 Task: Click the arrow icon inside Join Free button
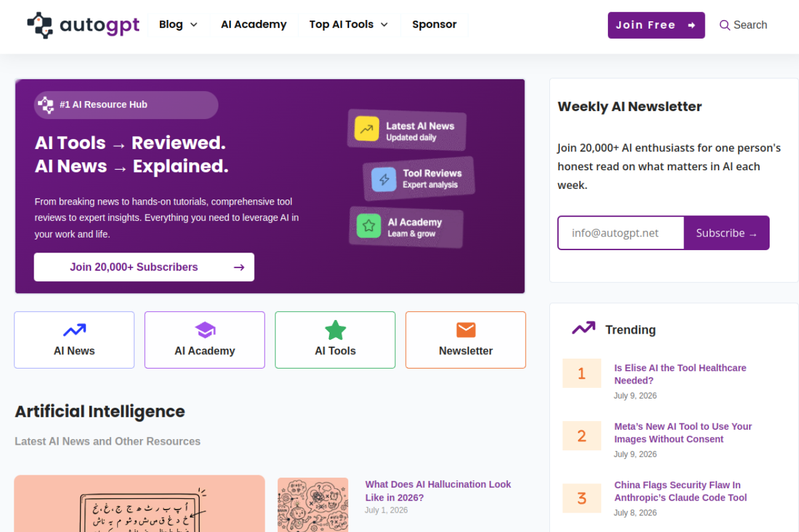click(692, 25)
